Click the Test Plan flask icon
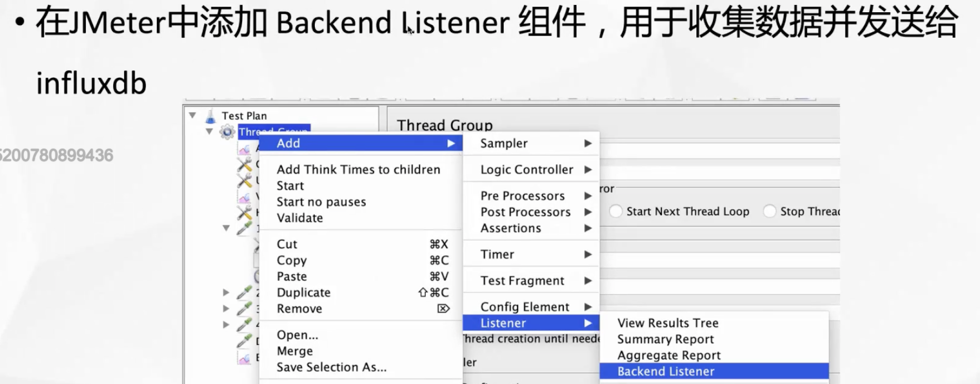 click(x=211, y=116)
